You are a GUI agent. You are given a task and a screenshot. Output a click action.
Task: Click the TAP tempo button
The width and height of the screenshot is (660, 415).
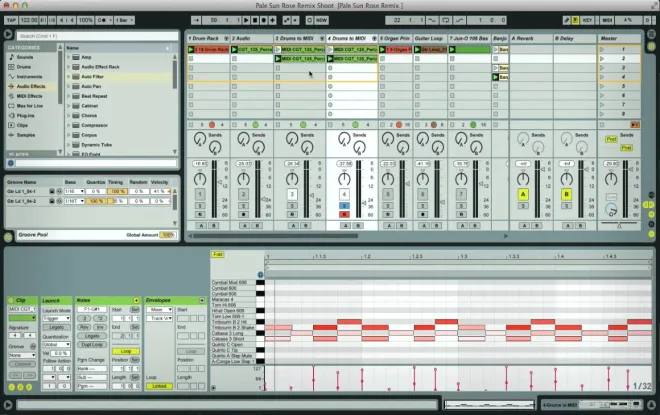click(x=11, y=20)
